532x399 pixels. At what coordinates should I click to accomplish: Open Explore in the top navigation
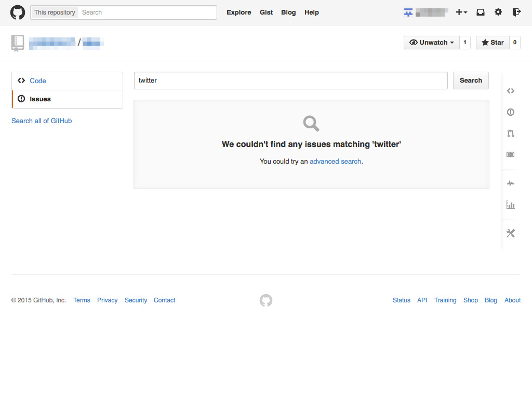[x=238, y=12]
